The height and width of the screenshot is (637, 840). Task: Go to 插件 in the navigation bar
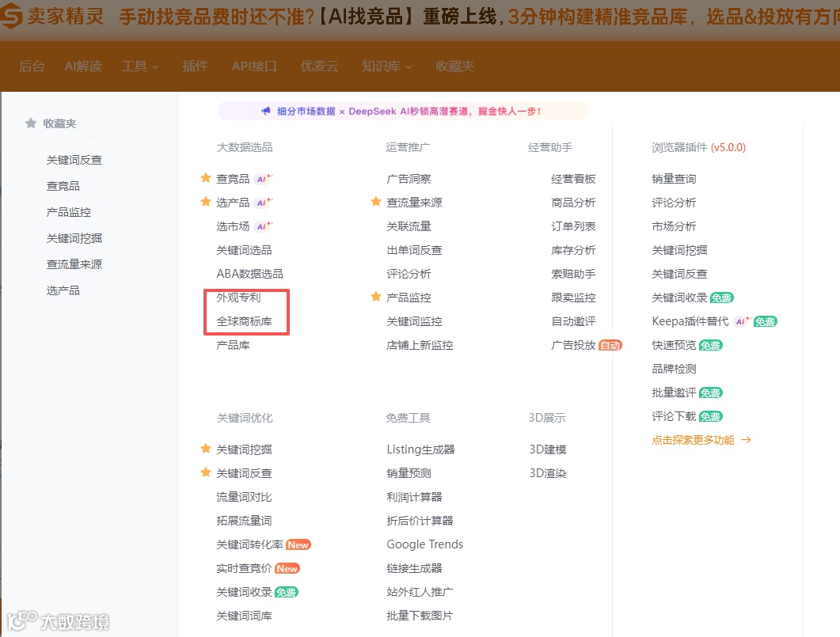coord(195,66)
